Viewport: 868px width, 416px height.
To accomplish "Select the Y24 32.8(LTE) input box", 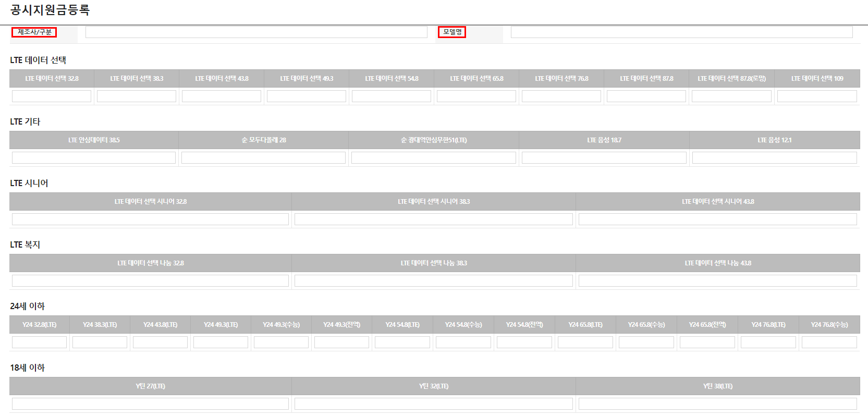I will coord(40,342).
